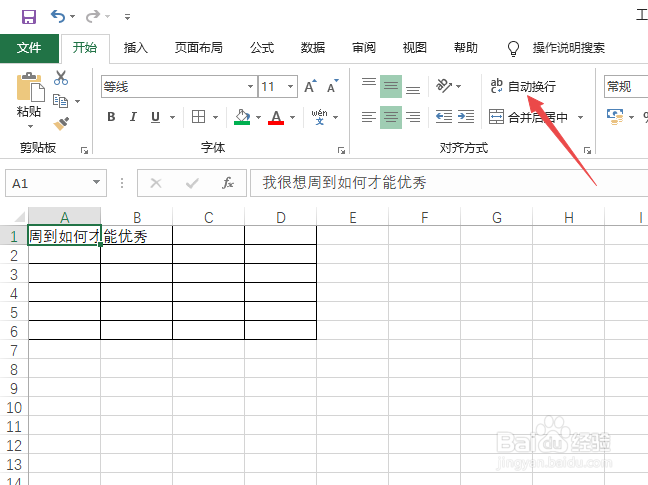Toggle Align Left icon
Image resolution: width=648 pixels, height=485 pixels.
pos(369,117)
